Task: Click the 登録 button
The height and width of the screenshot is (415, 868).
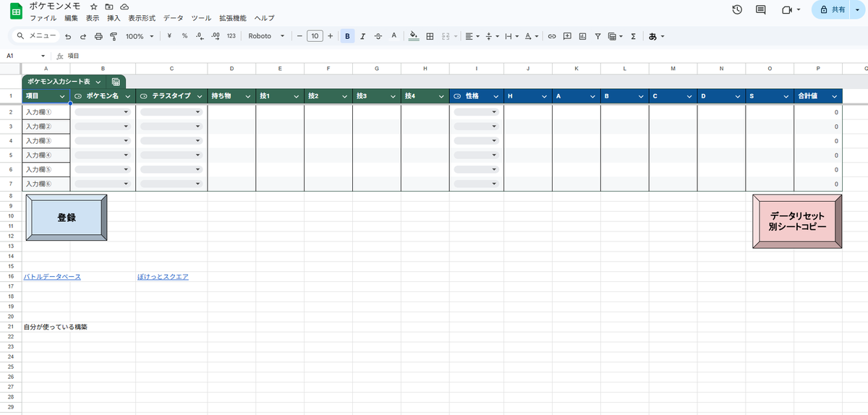Action: (67, 218)
